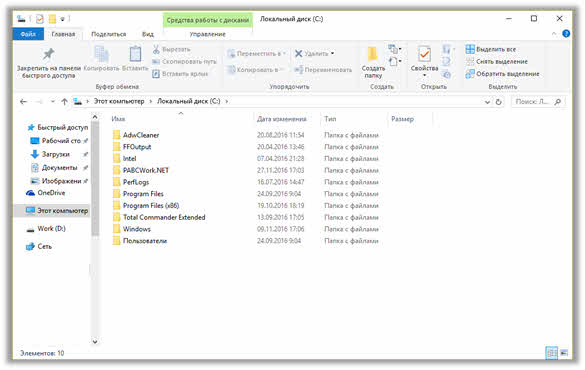This screenshot has height=370, width=585.
Task: Click Скопировать путь in ribbon
Action: click(x=184, y=62)
